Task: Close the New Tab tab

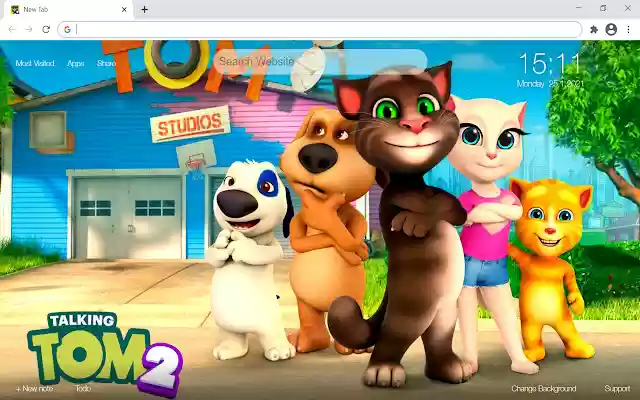Action: (x=124, y=9)
